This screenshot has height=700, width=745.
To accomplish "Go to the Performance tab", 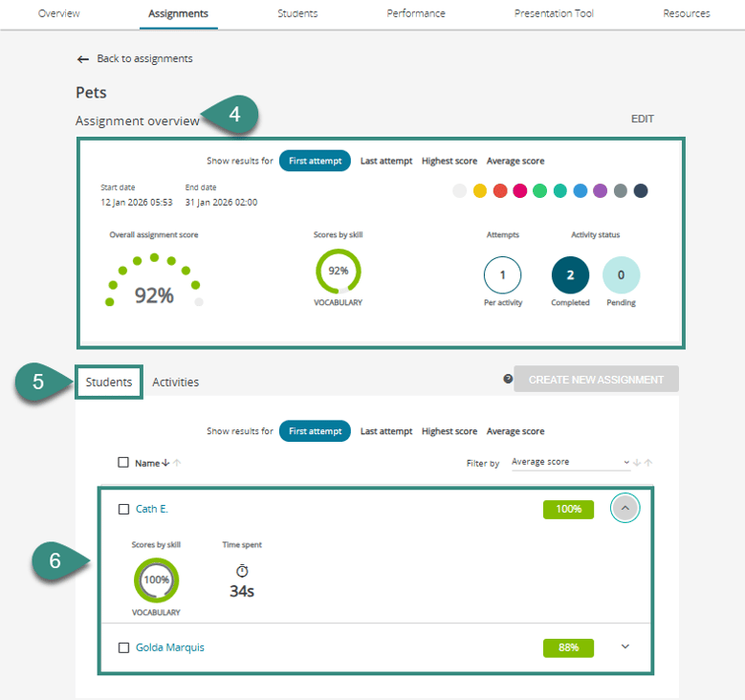I will tap(416, 13).
